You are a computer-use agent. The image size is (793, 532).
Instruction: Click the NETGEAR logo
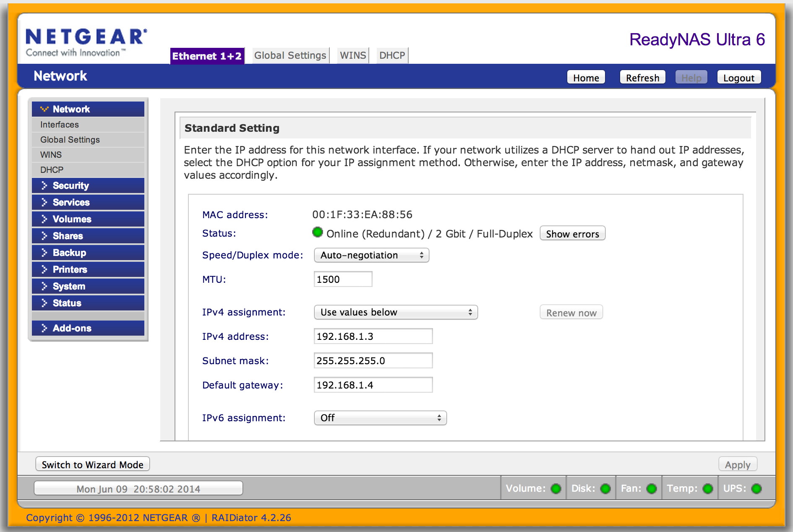[x=86, y=42]
